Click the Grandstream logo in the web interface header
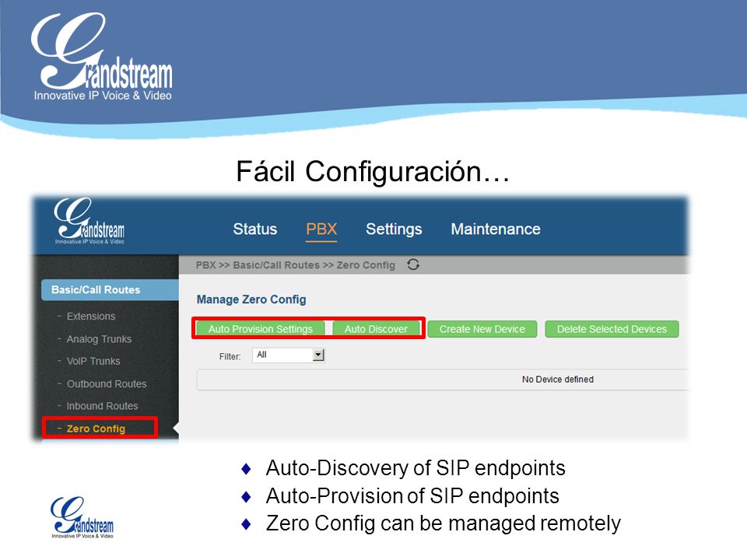This screenshot has height=560, width=747. click(89, 222)
